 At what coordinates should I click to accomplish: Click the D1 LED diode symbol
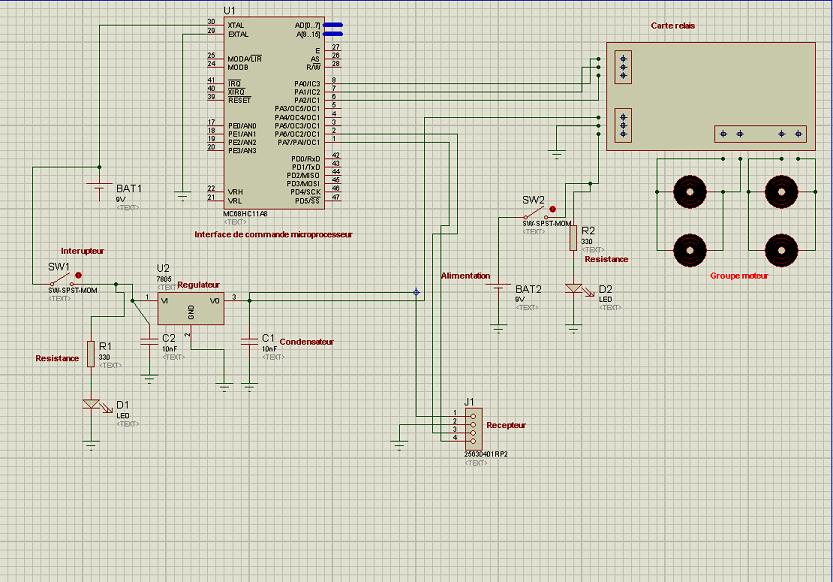click(x=91, y=405)
